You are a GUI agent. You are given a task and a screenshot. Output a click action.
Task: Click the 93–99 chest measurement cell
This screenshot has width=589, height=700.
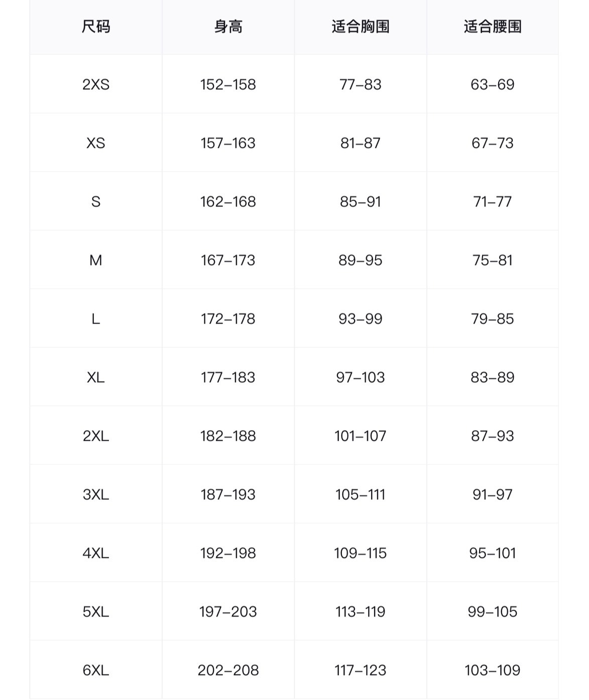tap(361, 319)
